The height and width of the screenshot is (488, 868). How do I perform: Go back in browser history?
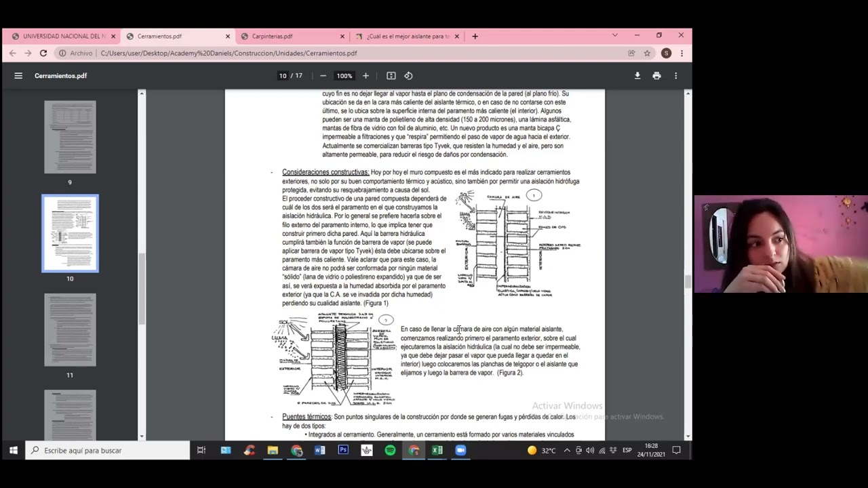click(x=12, y=53)
